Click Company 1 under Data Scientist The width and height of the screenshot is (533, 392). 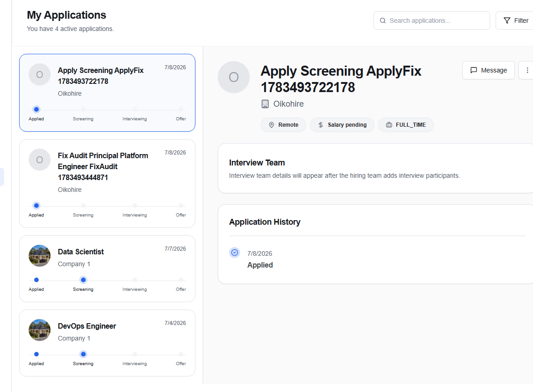[x=74, y=264]
